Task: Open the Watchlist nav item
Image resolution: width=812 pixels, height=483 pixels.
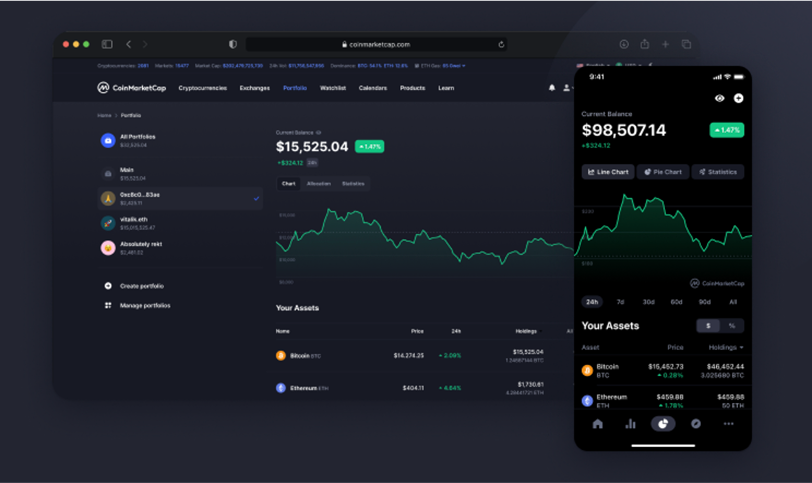Action: pyautogui.click(x=333, y=88)
